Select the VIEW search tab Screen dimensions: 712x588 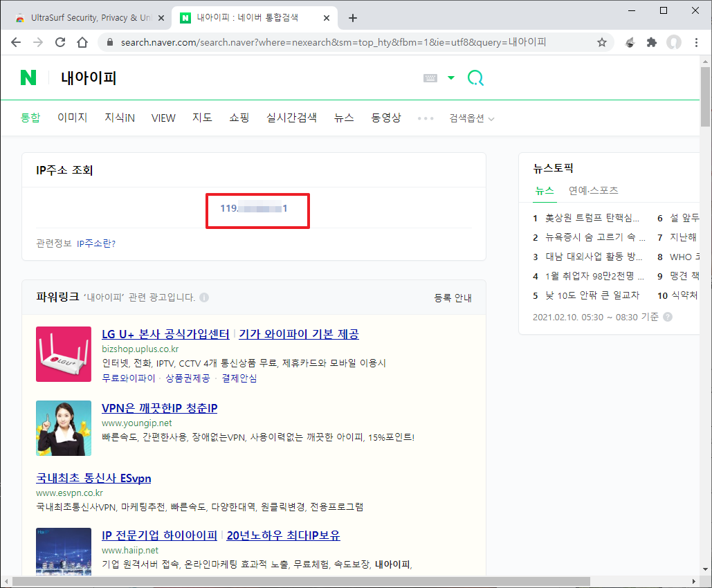[163, 118]
